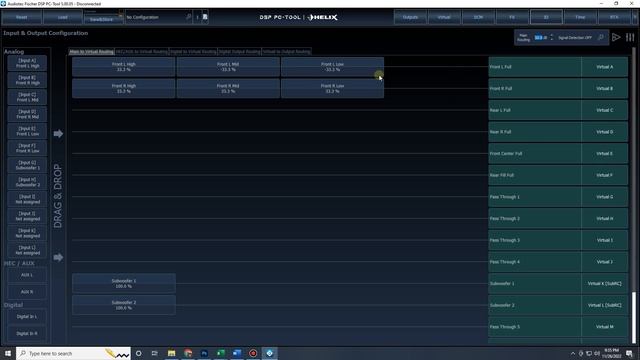640x360 pixels.
Task: Click the Main Routing value field
Action: point(541,38)
